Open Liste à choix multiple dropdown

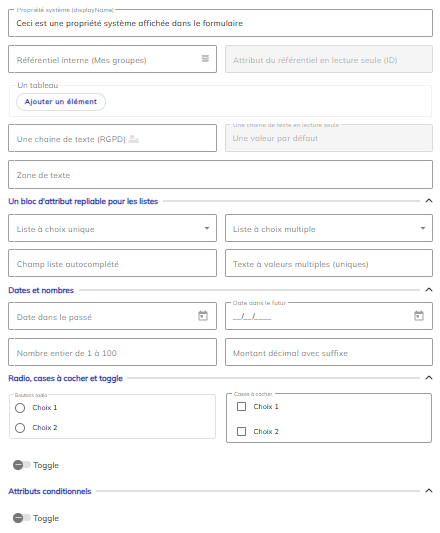329,228
